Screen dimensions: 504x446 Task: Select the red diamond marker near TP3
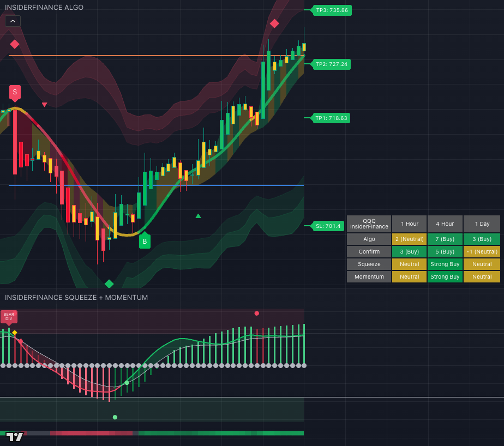pyautogui.click(x=274, y=23)
